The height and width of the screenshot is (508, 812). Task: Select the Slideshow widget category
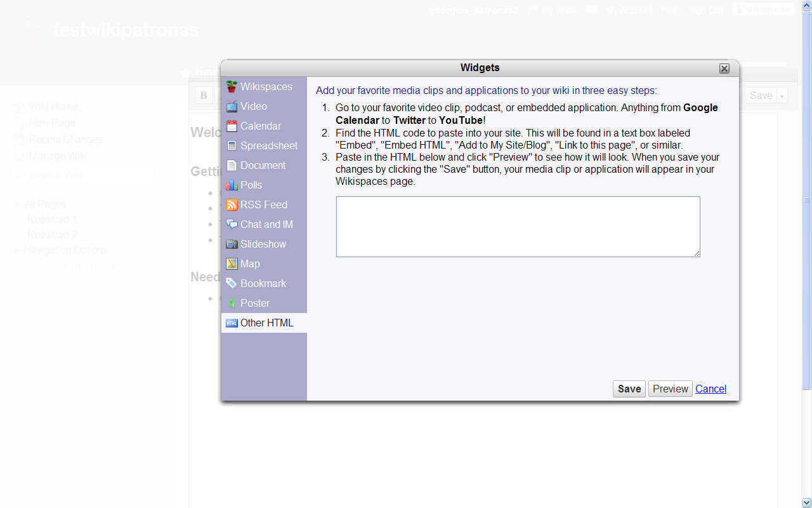click(264, 244)
